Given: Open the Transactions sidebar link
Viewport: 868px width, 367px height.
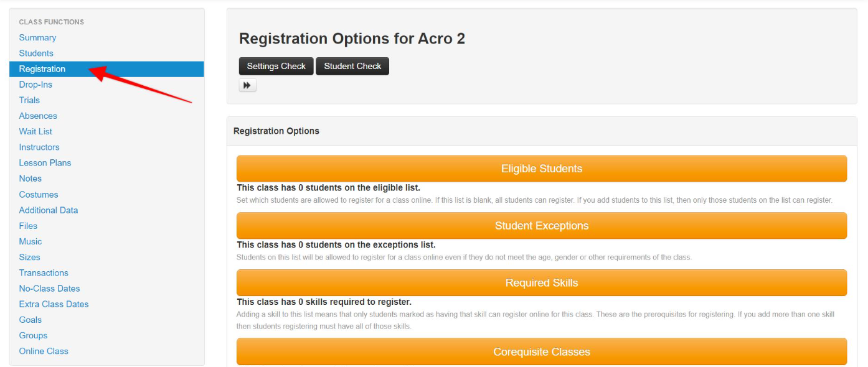Looking at the screenshot, I should 44,273.
